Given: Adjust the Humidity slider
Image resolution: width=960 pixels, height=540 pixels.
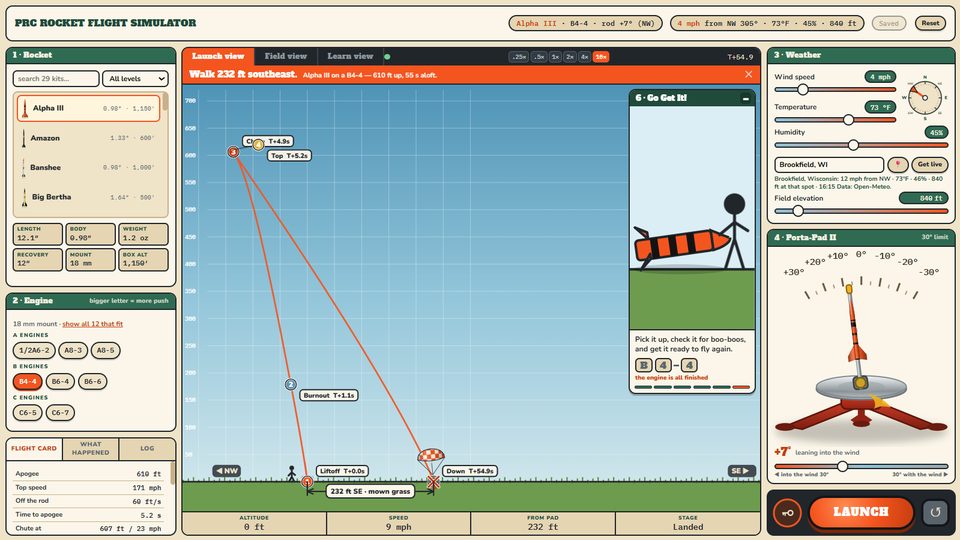Looking at the screenshot, I should [x=861, y=145].
